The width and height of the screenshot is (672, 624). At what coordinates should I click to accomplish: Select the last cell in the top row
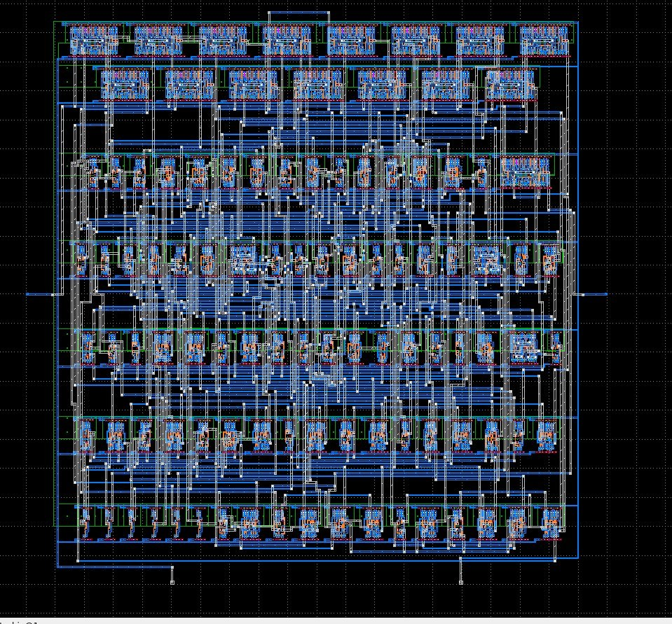click(544, 41)
